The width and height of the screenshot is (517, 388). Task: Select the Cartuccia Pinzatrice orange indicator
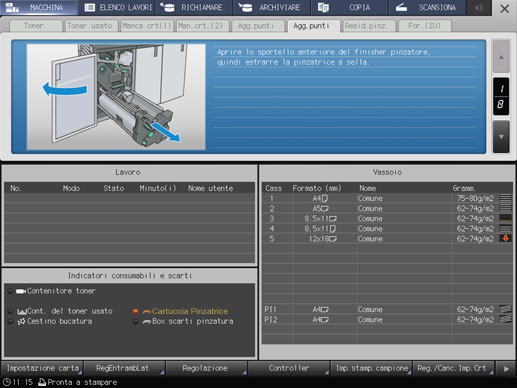tap(185, 311)
